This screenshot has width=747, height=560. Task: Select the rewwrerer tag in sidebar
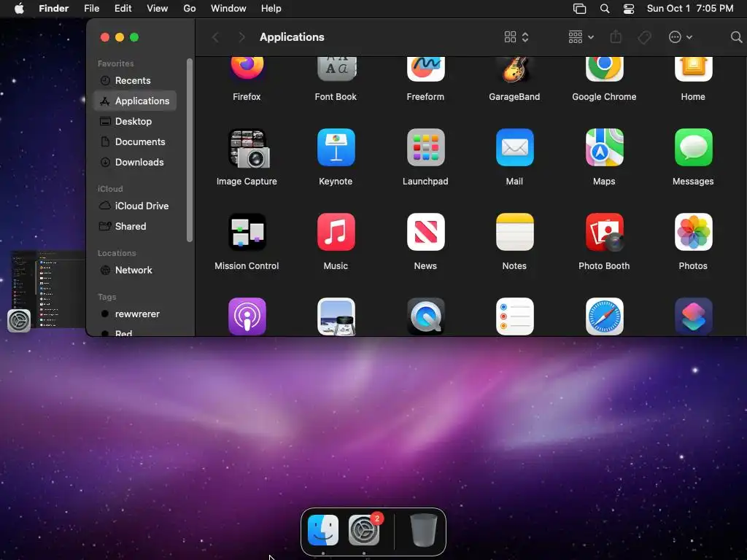point(135,314)
